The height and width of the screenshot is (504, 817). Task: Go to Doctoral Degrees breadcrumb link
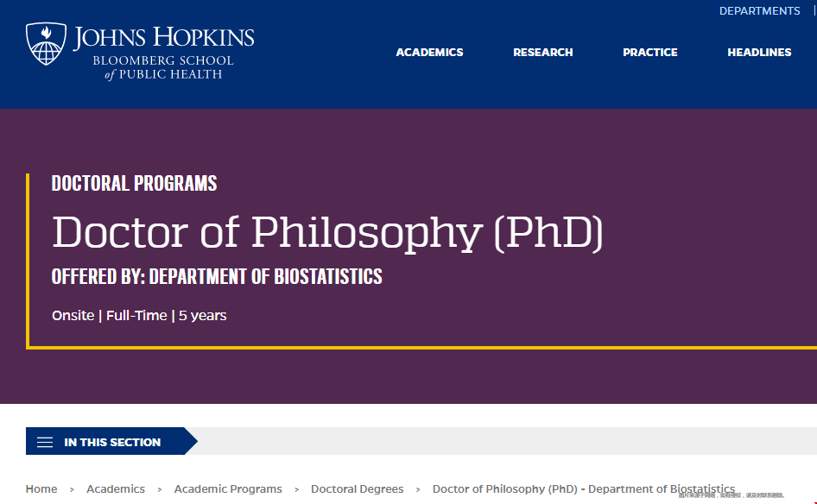click(358, 489)
